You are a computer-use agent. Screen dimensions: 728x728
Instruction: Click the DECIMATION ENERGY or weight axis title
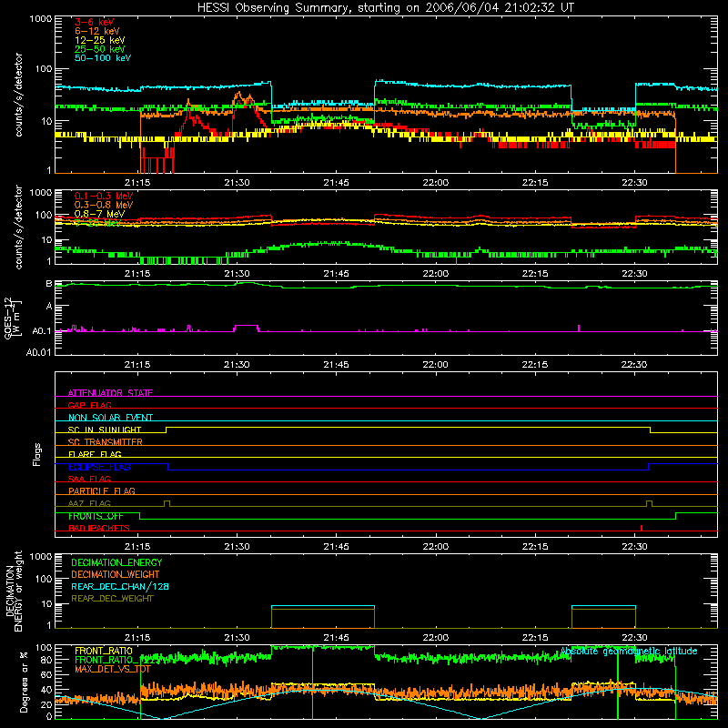coord(14,591)
